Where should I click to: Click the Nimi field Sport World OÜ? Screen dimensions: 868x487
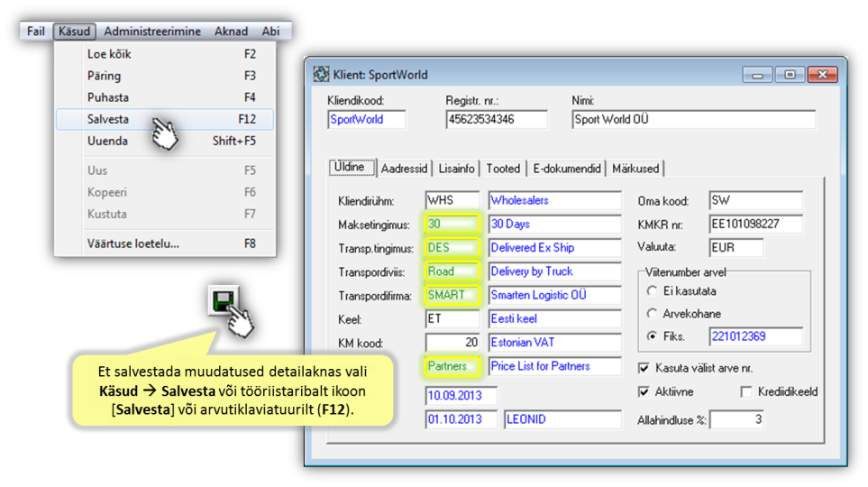tap(694, 119)
